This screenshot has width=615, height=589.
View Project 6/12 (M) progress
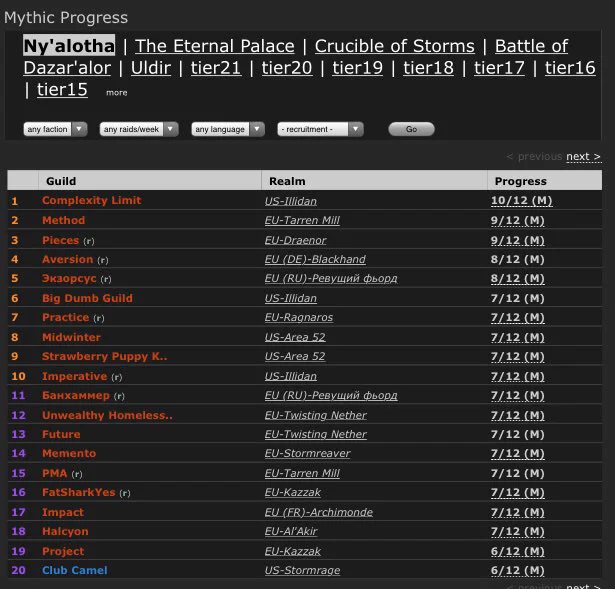pyautogui.click(x=518, y=551)
